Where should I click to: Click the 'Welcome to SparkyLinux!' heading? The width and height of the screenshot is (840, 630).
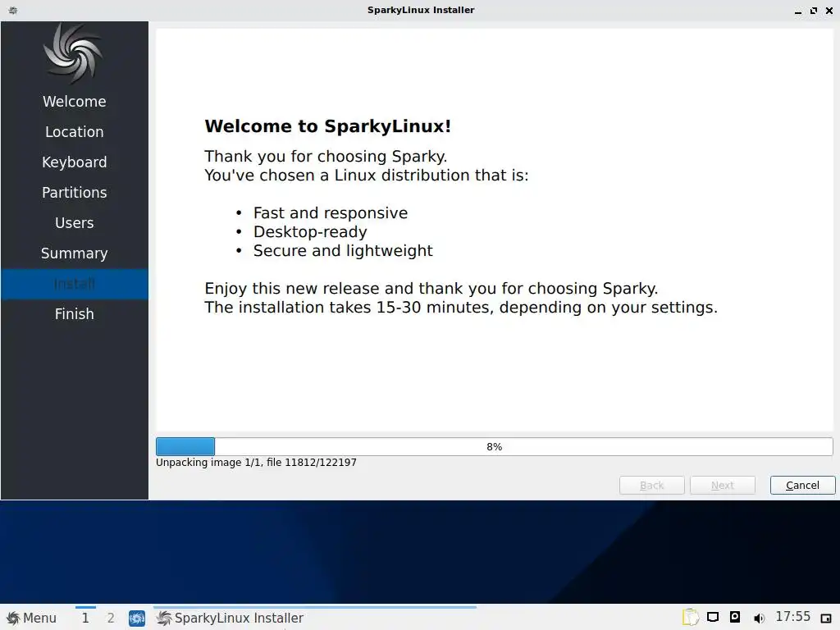328,126
